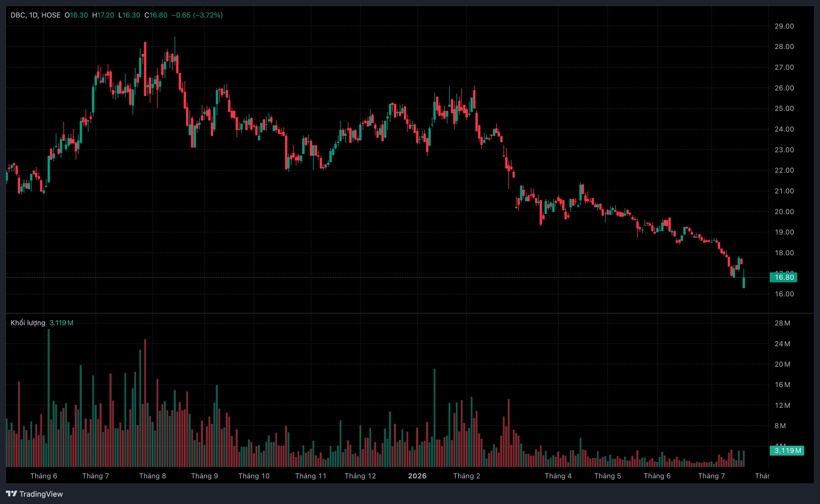Screen dimensions: 820x504
Task: Click the Tháng 12 time axis label
Action: pyautogui.click(x=360, y=476)
